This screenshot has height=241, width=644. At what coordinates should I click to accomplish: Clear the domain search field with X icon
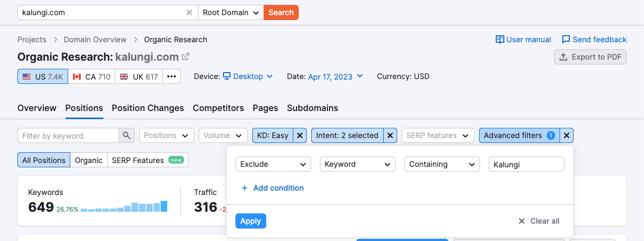pos(189,12)
